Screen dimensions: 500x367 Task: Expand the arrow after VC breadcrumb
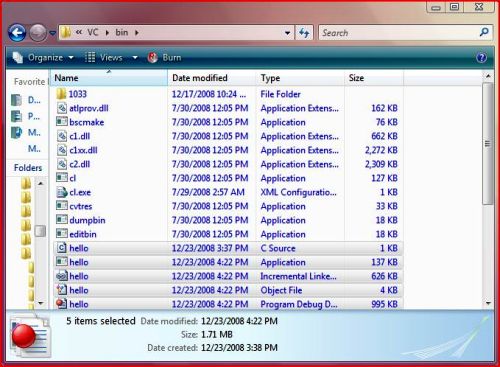click(107, 33)
